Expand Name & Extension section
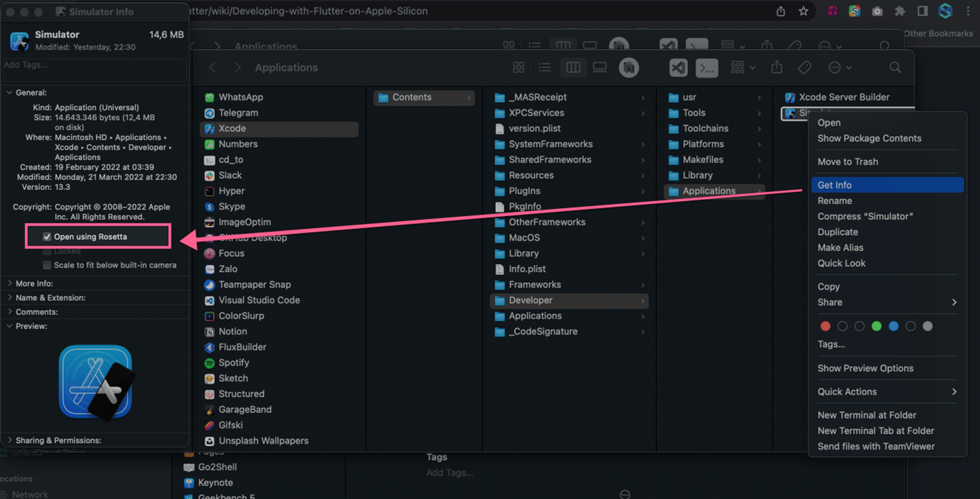 (x=9, y=297)
